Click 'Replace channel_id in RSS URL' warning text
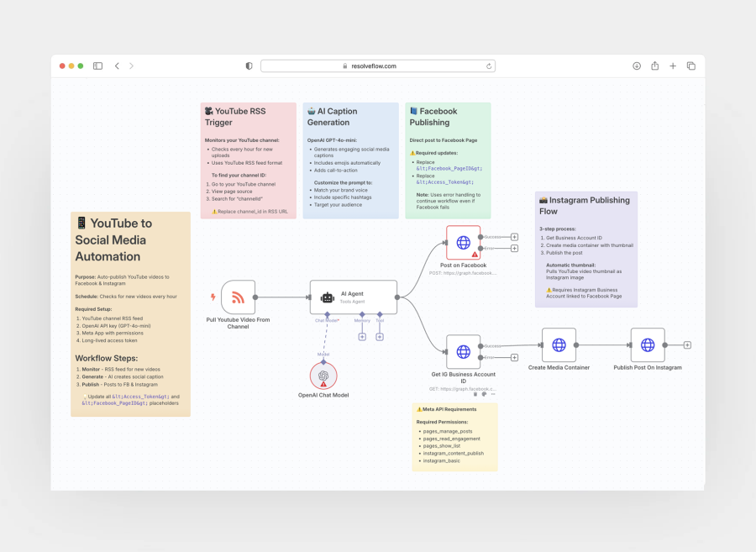 point(250,212)
